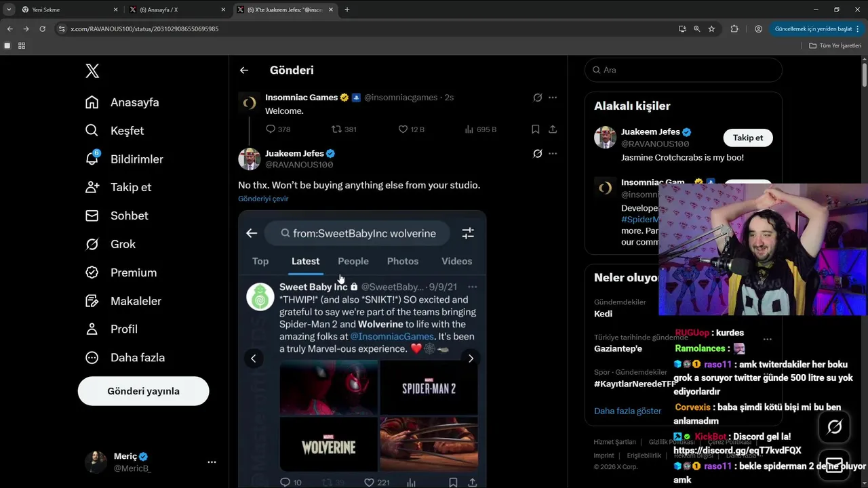The height and width of the screenshot is (488, 868).
Task: Open more options on Insomniac Games post
Action: click(553, 98)
